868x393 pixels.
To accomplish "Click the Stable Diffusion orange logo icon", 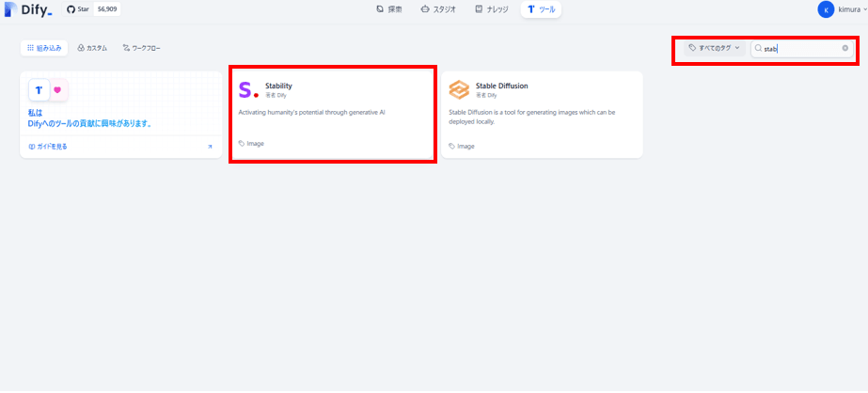I will (459, 89).
